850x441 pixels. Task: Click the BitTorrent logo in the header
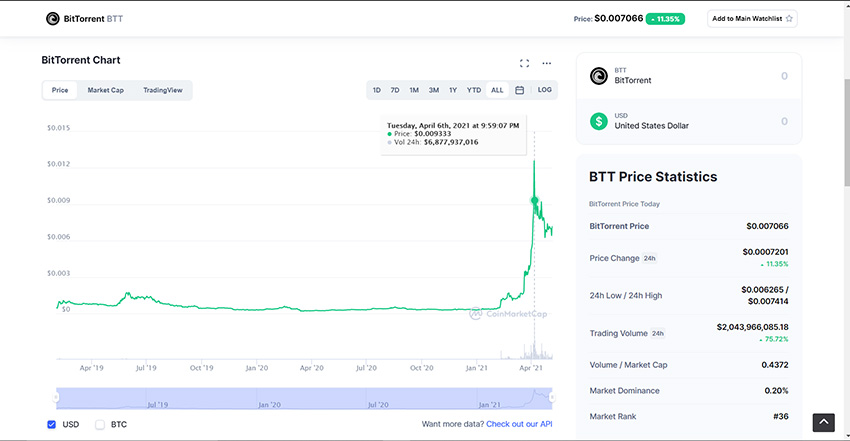[x=53, y=19]
